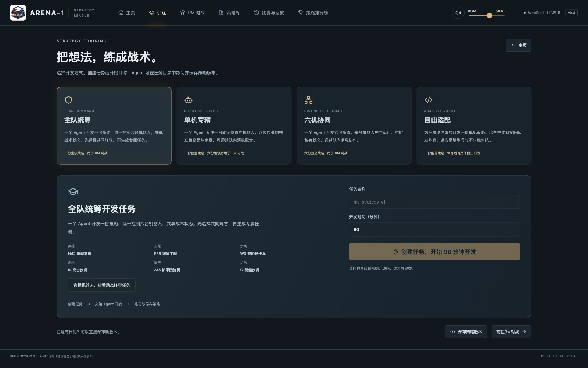Click the I4 突击步兵 robot entry
588x368 pixels.
[78, 270]
